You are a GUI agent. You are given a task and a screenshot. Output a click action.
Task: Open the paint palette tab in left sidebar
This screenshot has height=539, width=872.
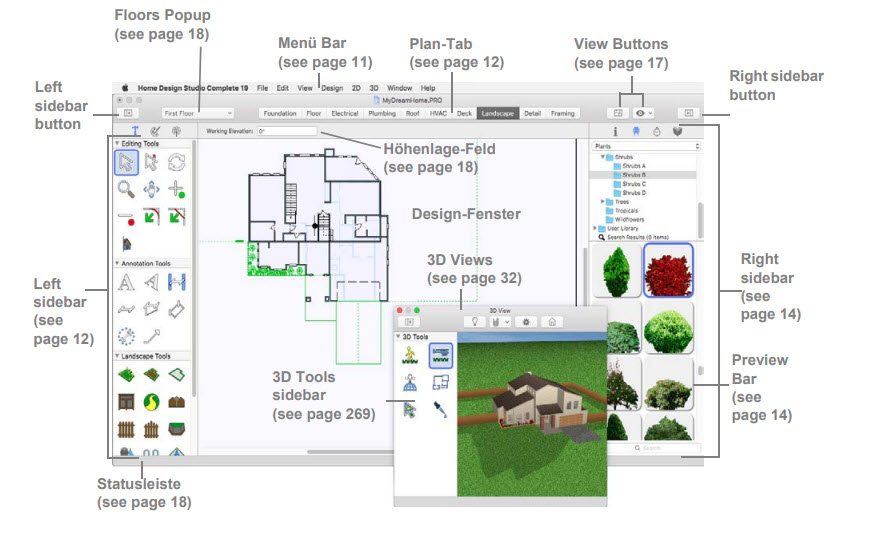pyautogui.click(x=156, y=131)
